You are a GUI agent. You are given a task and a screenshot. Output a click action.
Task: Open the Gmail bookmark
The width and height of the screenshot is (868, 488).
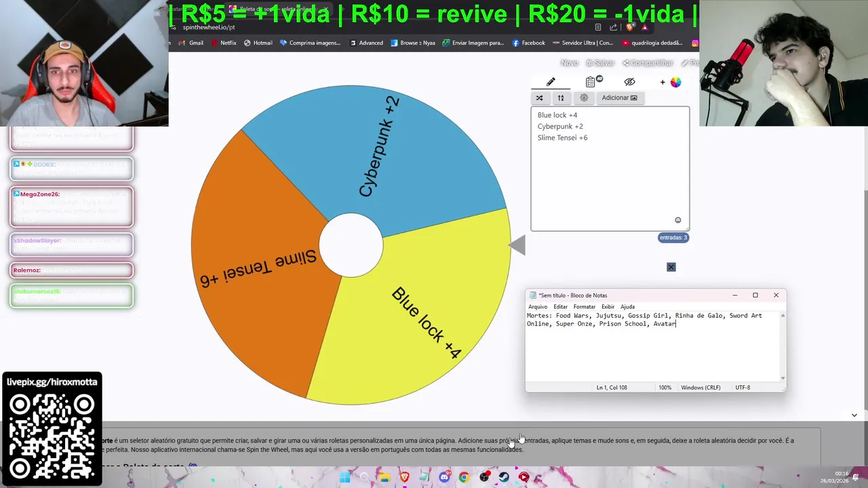coord(191,43)
